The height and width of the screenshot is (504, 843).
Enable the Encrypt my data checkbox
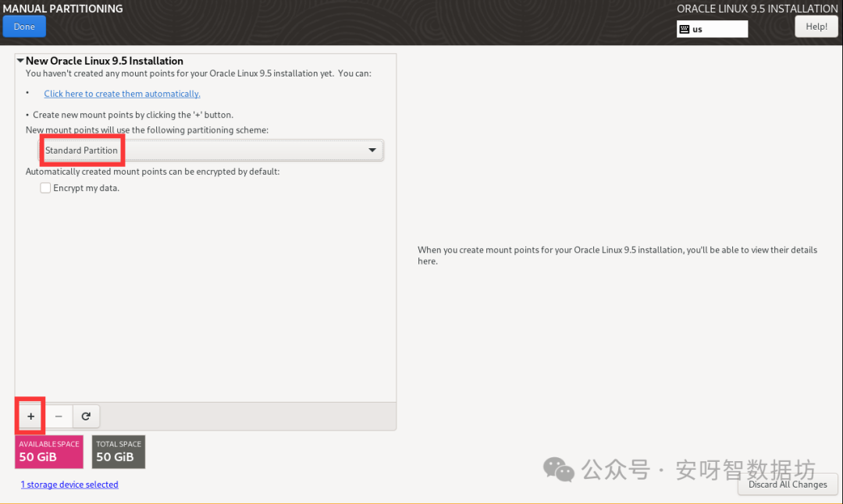[45, 188]
